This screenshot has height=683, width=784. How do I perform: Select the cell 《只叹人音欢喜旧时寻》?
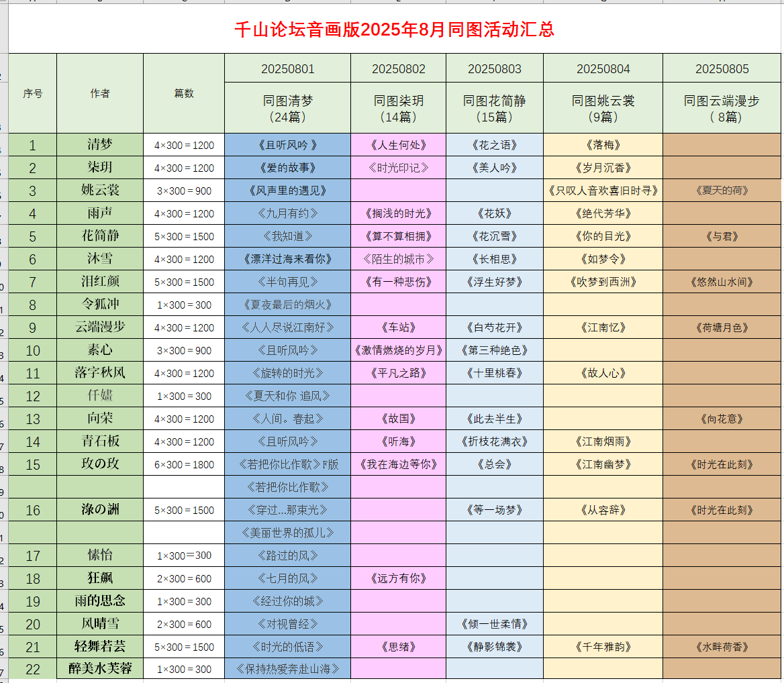pyautogui.click(x=602, y=190)
